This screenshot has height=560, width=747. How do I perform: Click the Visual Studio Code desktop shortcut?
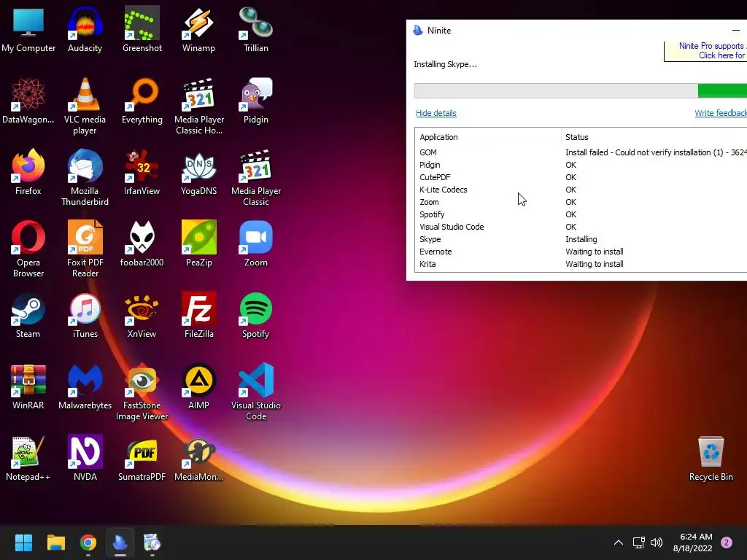tap(256, 392)
